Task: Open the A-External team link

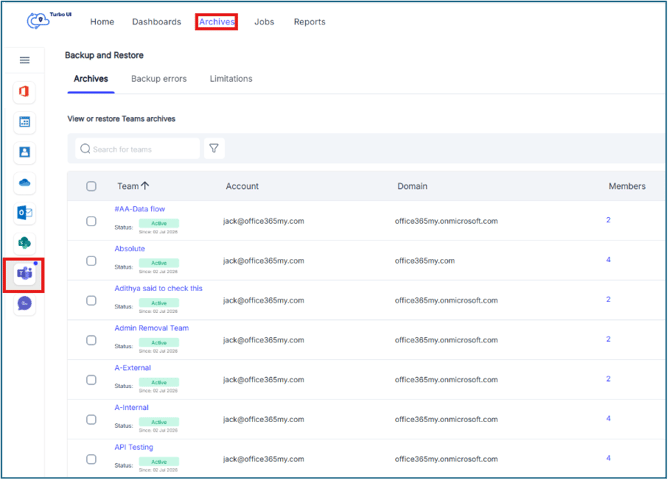Action: pyautogui.click(x=133, y=368)
